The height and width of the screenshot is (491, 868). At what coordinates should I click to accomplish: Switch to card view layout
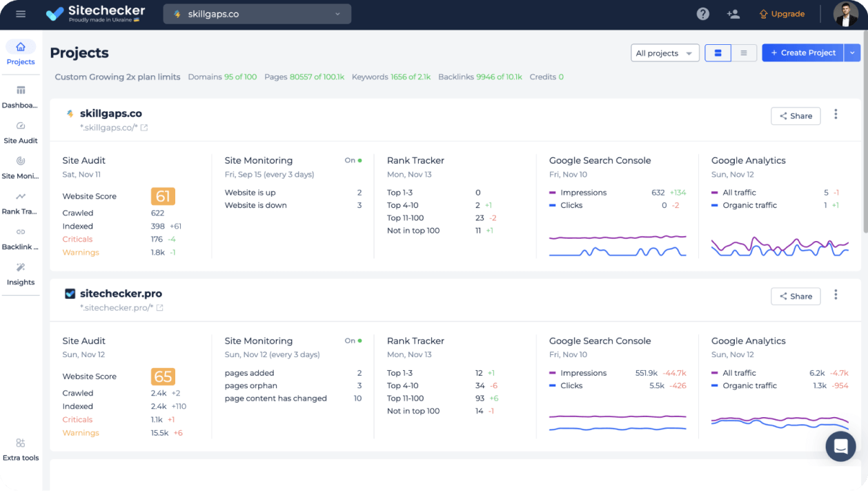tap(718, 53)
